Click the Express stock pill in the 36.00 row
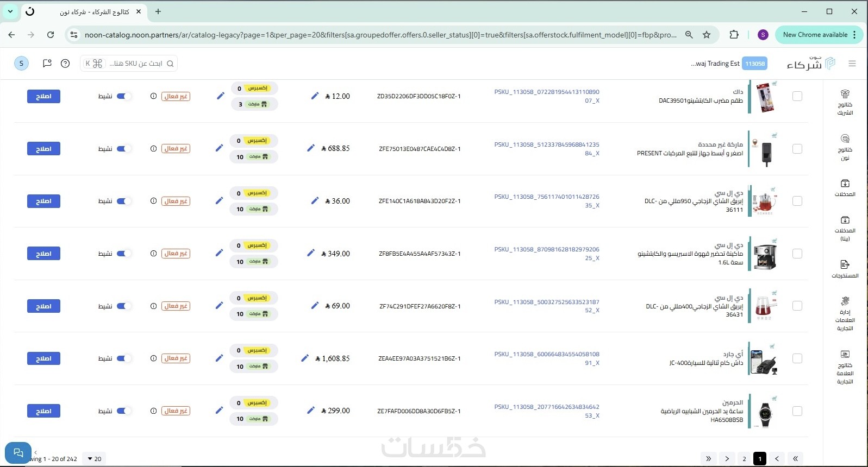The width and height of the screenshot is (868, 467). pos(254,193)
